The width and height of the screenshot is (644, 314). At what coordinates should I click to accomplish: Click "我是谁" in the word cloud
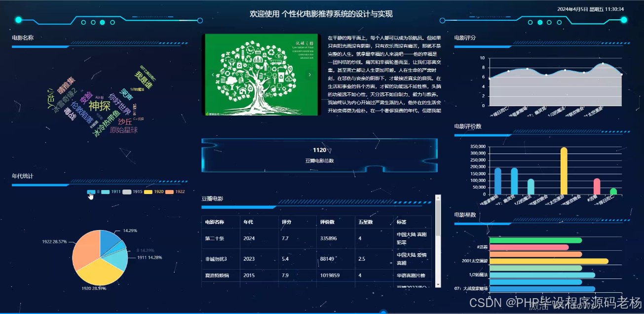coord(144,79)
